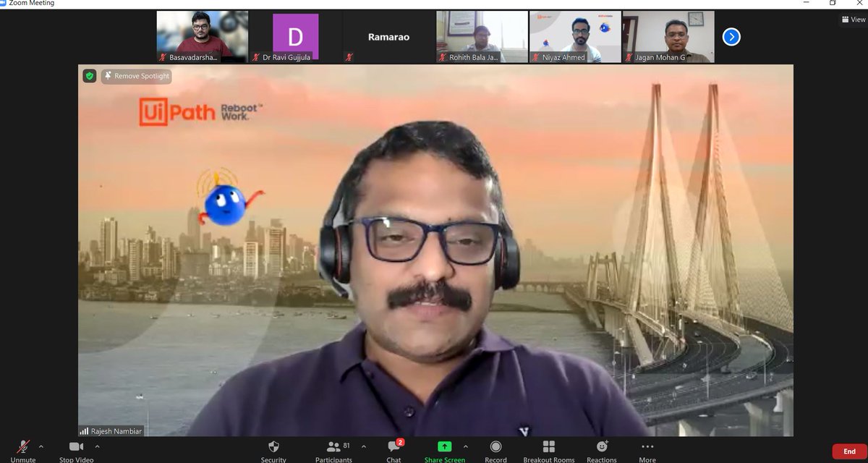Image resolution: width=868 pixels, height=463 pixels.
Task: Unmute the microphone
Action: pyautogui.click(x=23, y=450)
